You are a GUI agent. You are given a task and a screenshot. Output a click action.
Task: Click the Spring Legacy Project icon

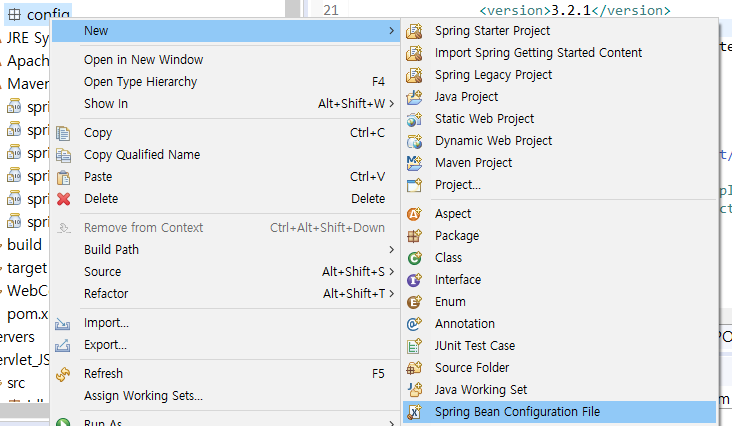(414, 75)
